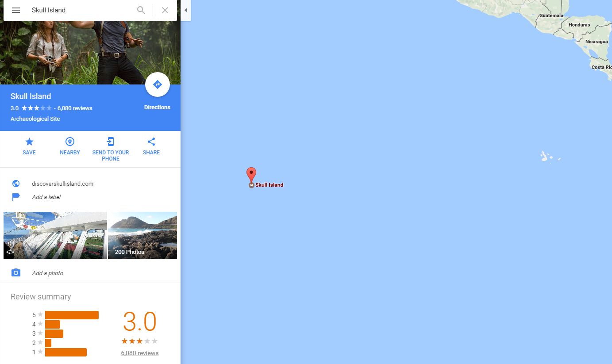Click 6,080 reviews in blue header
The image size is (612, 364).
pos(75,108)
